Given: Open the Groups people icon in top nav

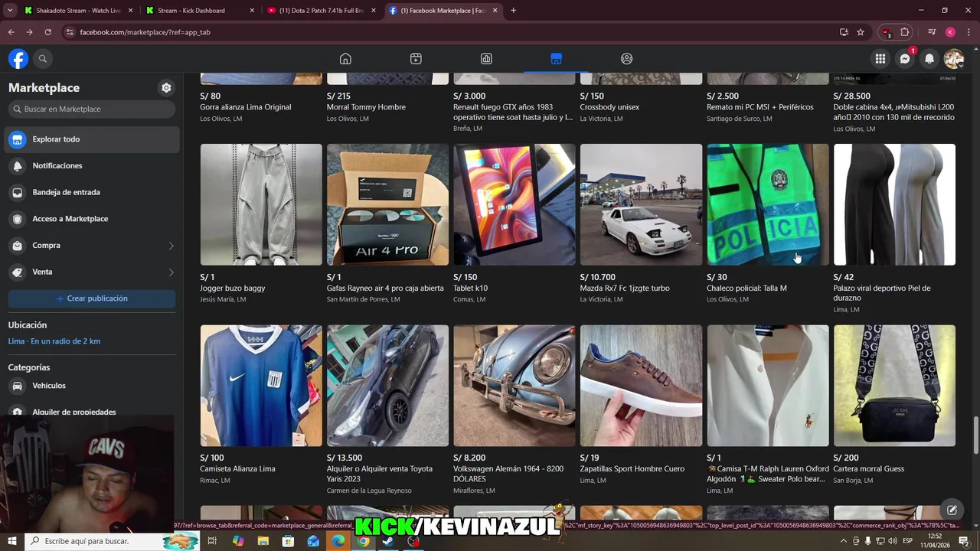Looking at the screenshot, I should [x=626, y=59].
